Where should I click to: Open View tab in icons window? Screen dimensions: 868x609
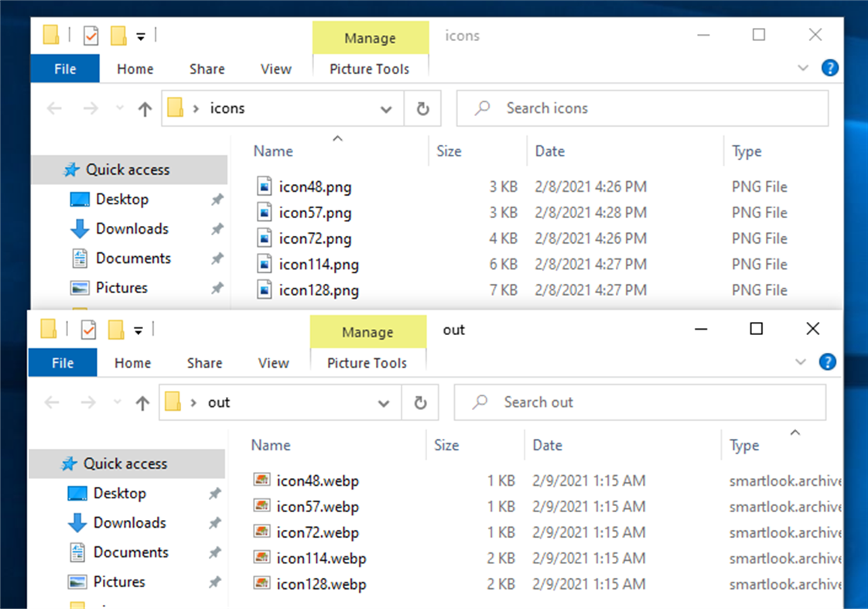[275, 69]
